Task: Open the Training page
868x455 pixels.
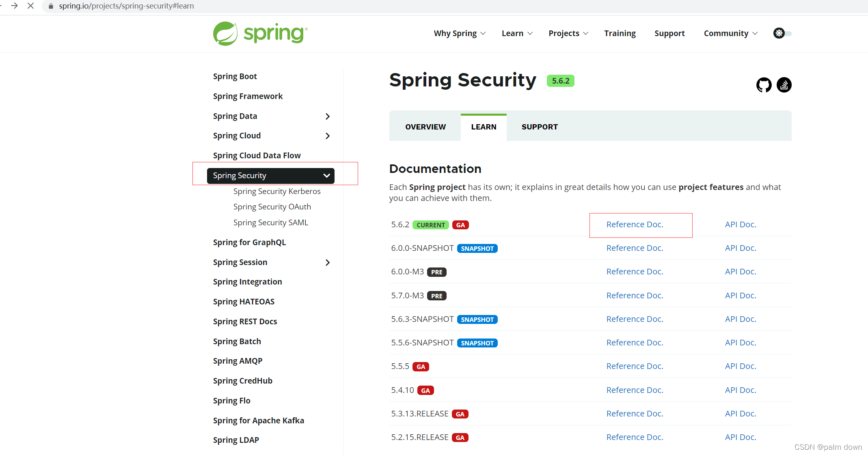Action: (620, 33)
